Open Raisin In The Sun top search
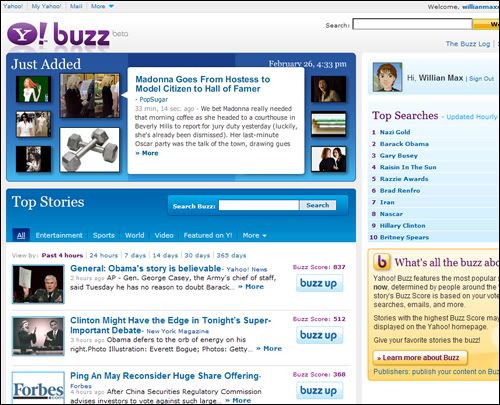 408,167
